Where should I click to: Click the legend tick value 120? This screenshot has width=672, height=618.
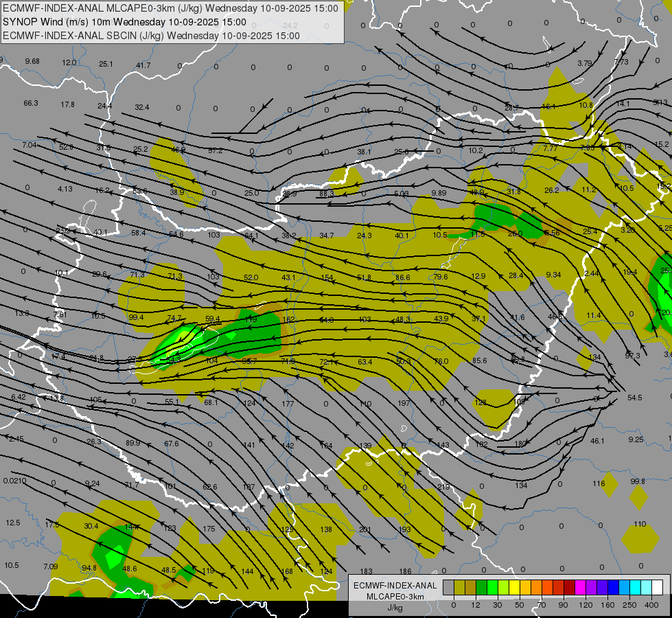click(586, 605)
